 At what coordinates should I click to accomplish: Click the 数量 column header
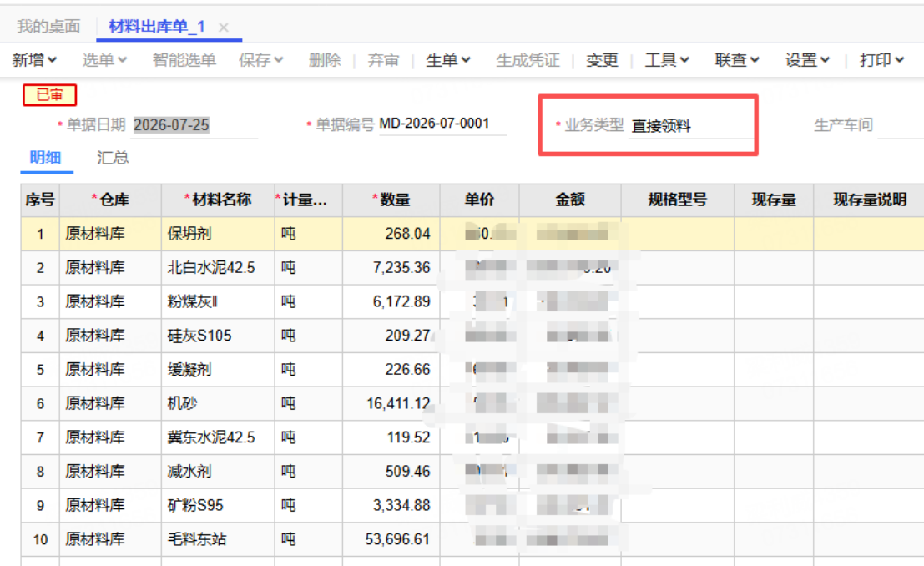[x=391, y=200]
